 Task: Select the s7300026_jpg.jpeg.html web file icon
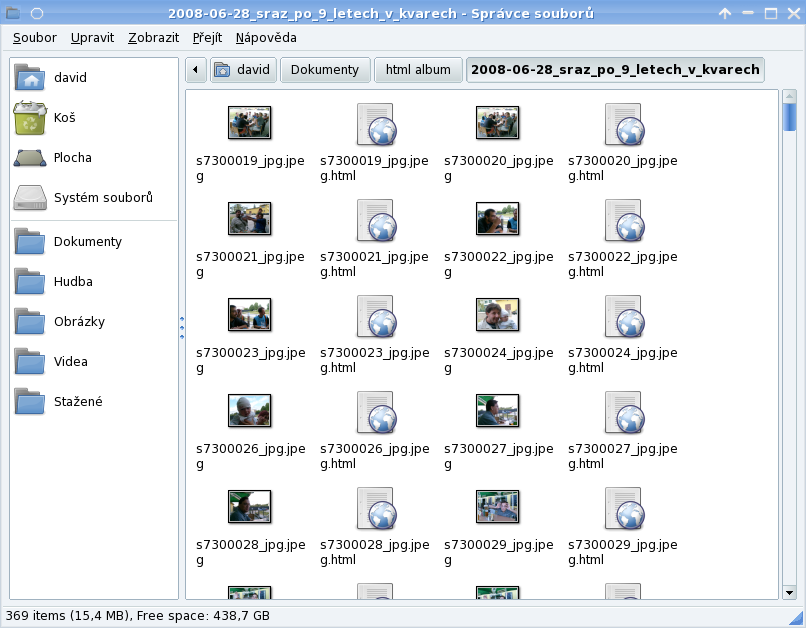[x=376, y=413]
